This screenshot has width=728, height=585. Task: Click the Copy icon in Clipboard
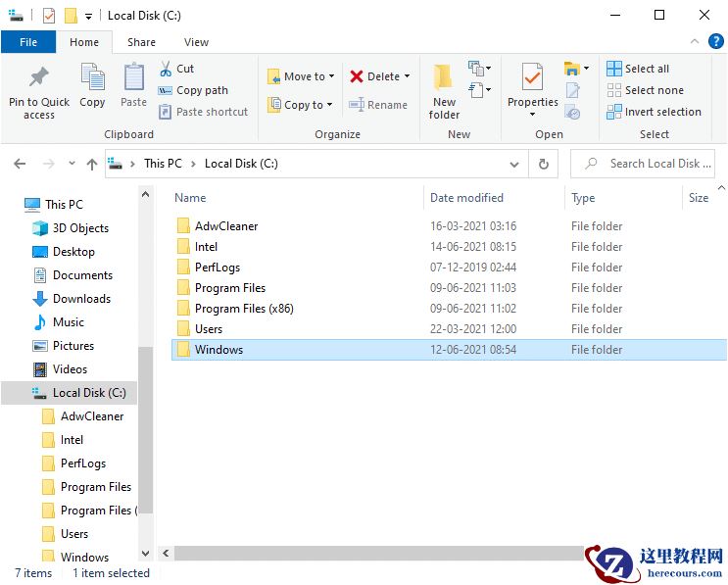coord(92,77)
